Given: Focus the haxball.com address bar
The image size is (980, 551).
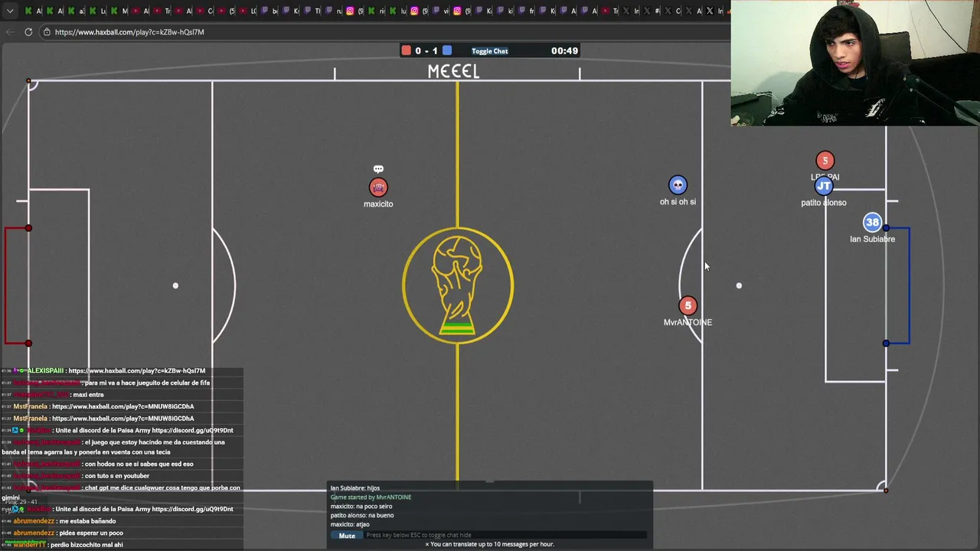Looking at the screenshot, I should [x=129, y=32].
